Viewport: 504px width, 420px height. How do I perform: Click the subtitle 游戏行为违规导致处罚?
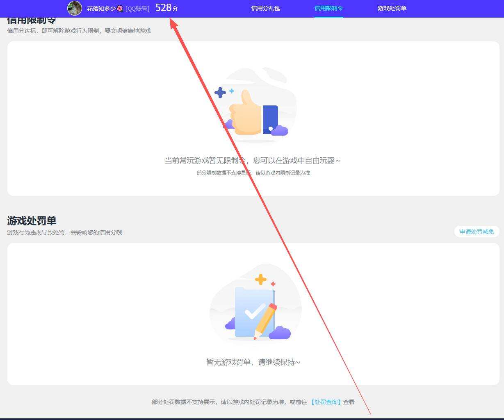click(36, 232)
